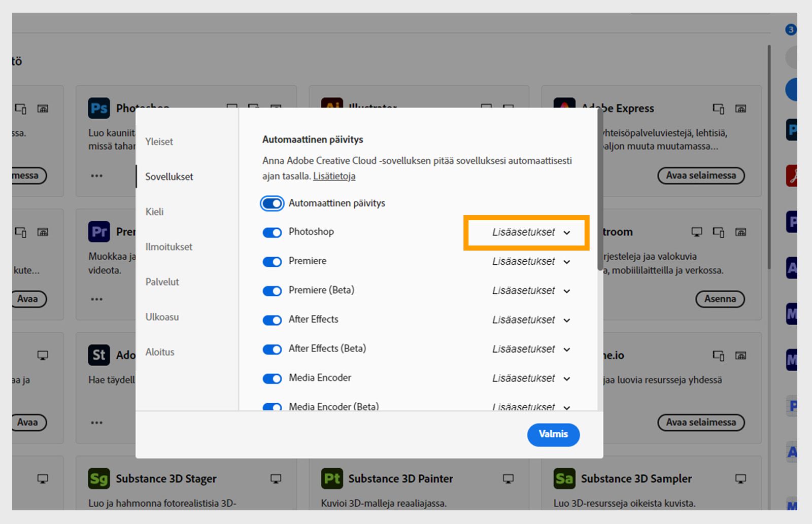Screen dimensions: 812x524
Task: Open the Adobe Stock card three-dots menu
Action: (96, 423)
